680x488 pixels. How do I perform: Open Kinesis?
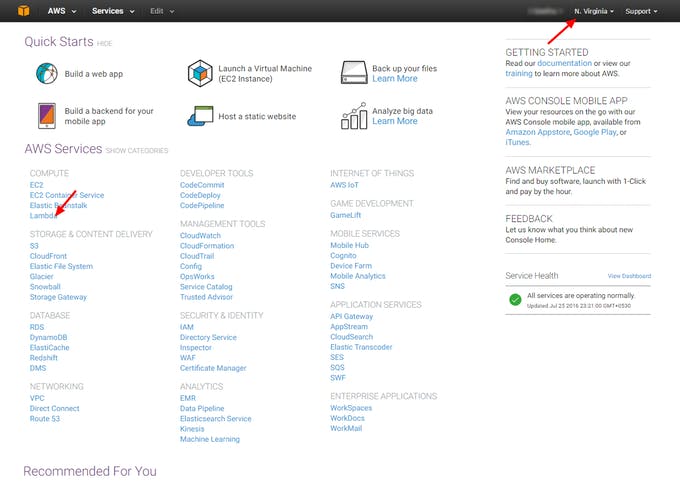(192, 429)
